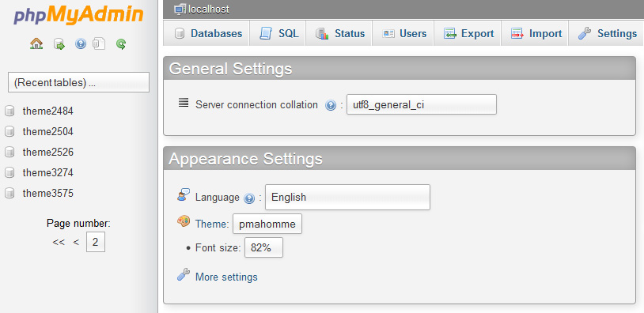644x313 pixels.
Task: Open the Settings tab
Action: [x=606, y=33]
